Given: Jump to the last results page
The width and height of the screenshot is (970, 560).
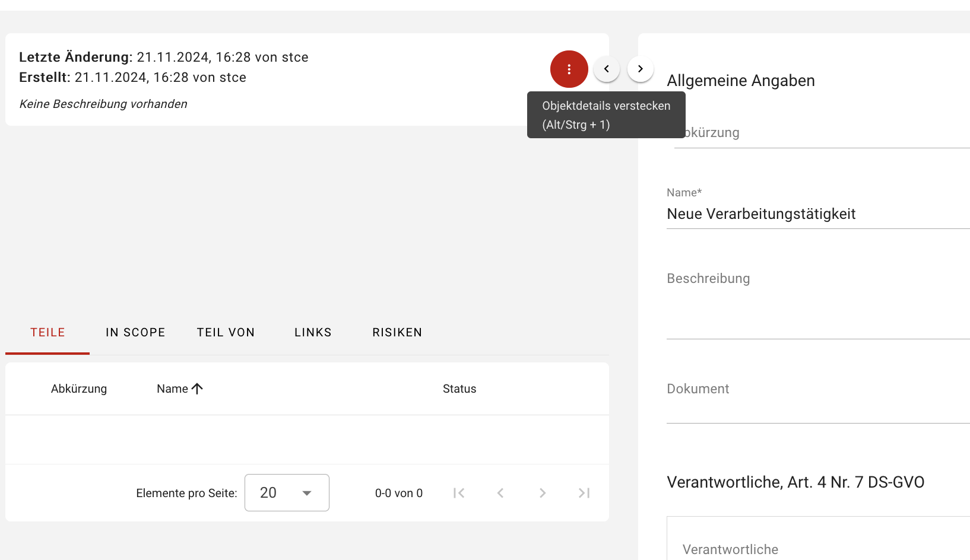Looking at the screenshot, I should (x=584, y=492).
